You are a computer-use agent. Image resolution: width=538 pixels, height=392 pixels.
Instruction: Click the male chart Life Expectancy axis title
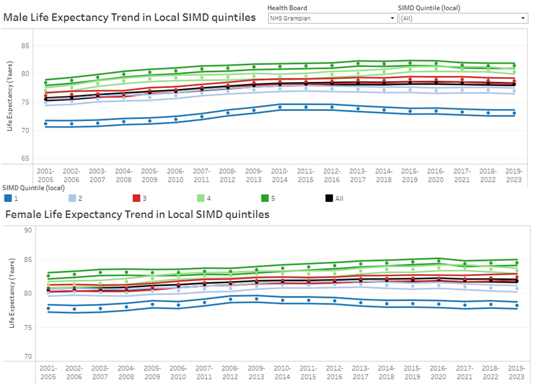coord(10,102)
